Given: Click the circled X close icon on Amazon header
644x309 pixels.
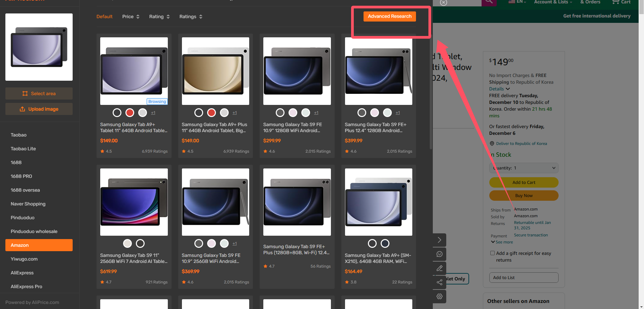Looking at the screenshot, I should tap(444, 2).
